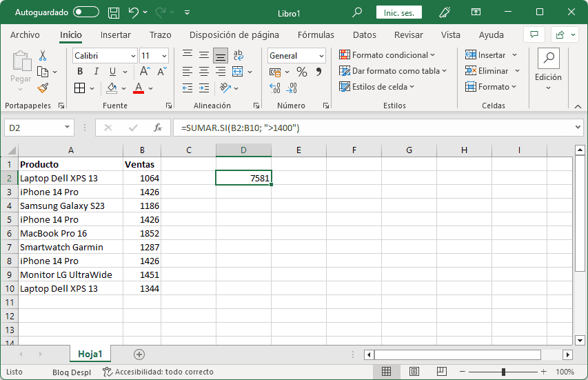The width and height of the screenshot is (588, 380).
Task: Click the Name Box showing D2
Action: click(x=39, y=128)
